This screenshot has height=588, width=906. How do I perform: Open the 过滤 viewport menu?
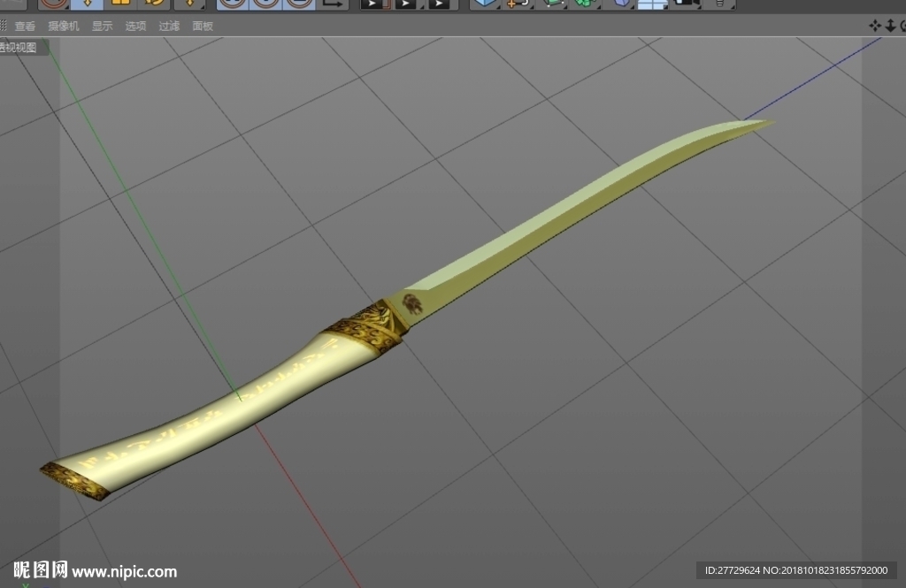click(169, 26)
